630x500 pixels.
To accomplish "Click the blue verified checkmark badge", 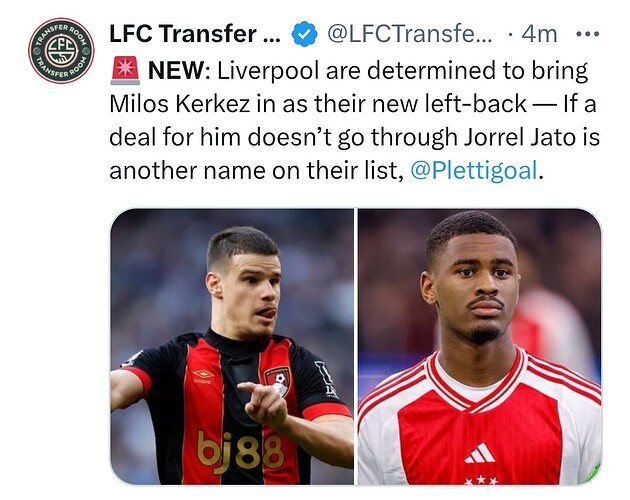I will click(304, 34).
